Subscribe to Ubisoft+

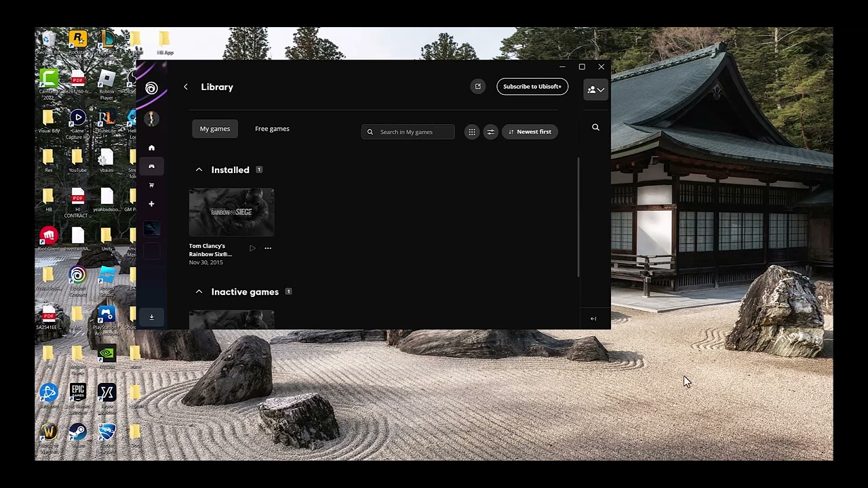532,87
